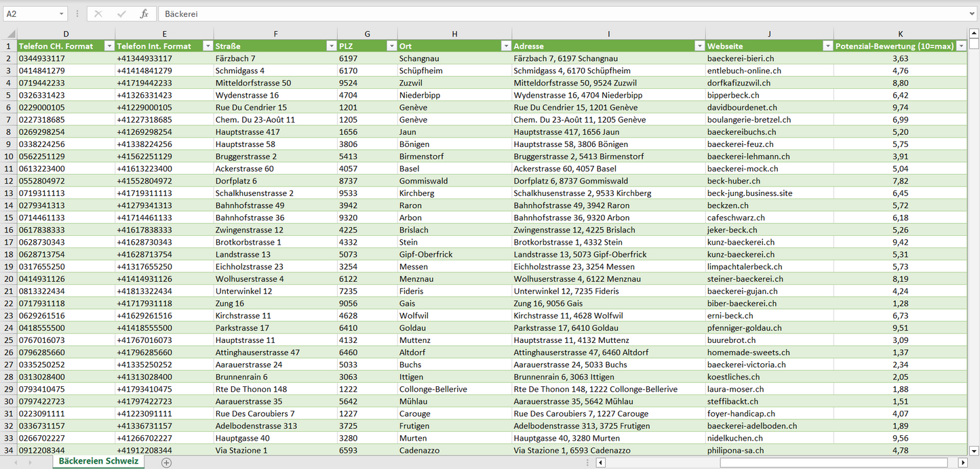Click the horizontal scrollbar right arrow

962,462
